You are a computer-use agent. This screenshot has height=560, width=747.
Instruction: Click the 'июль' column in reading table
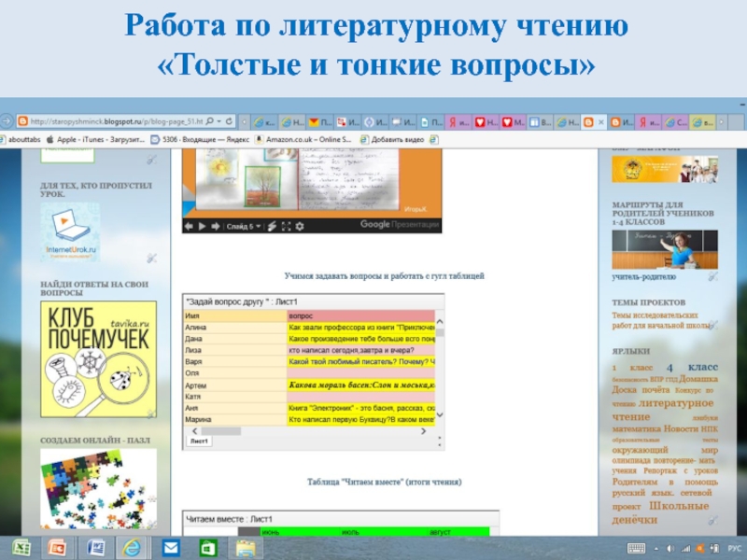coord(350,532)
